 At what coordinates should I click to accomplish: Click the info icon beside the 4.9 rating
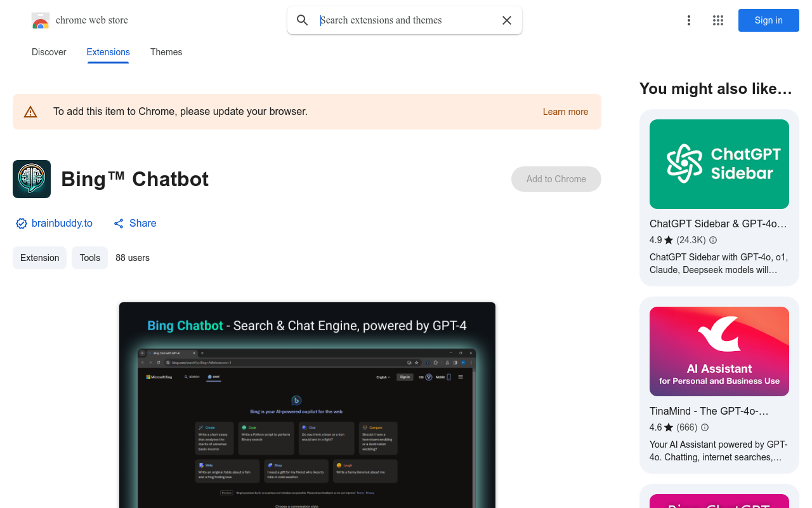pyautogui.click(x=712, y=240)
